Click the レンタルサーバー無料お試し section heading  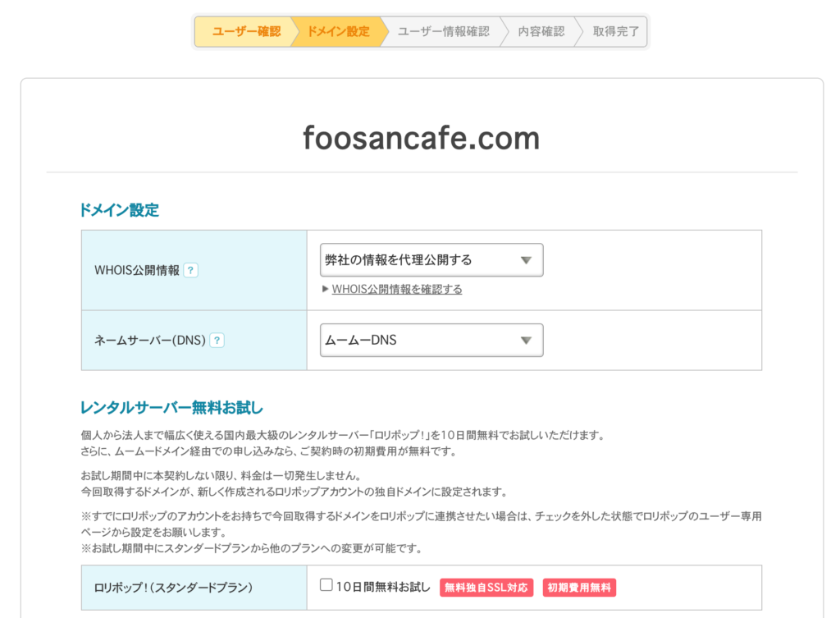171,407
